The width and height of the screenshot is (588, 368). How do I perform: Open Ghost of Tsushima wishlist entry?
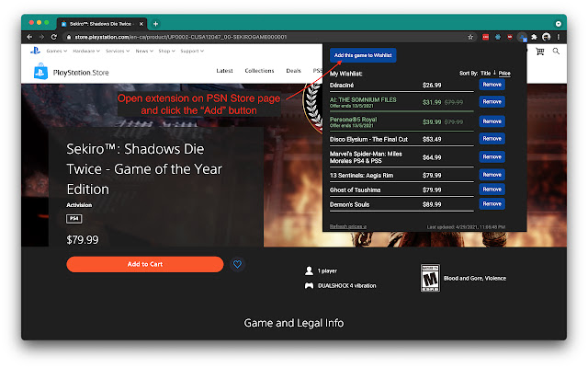tap(355, 190)
